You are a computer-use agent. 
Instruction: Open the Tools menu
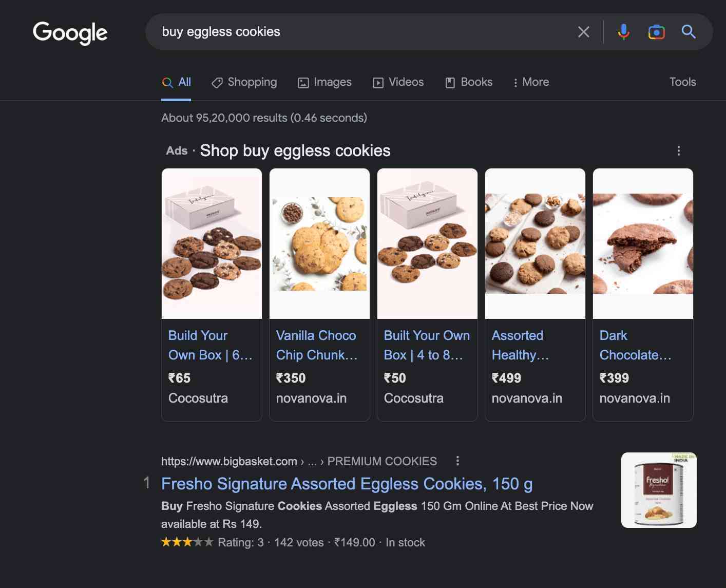(682, 82)
